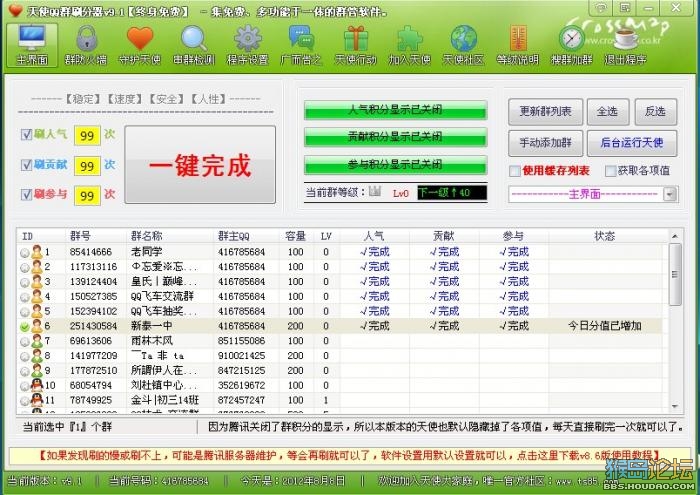
Task: Select the 守护天使 heart icon
Action: click(140, 38)
